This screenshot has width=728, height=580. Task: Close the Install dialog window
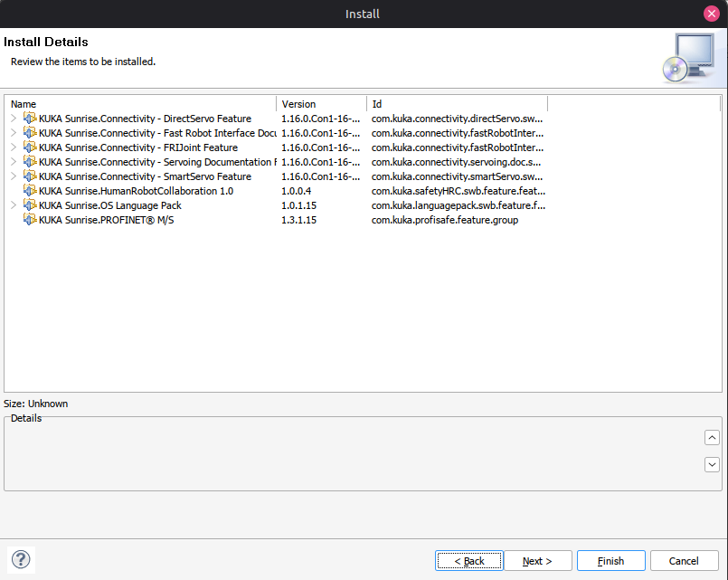click(x=712, y=14)
